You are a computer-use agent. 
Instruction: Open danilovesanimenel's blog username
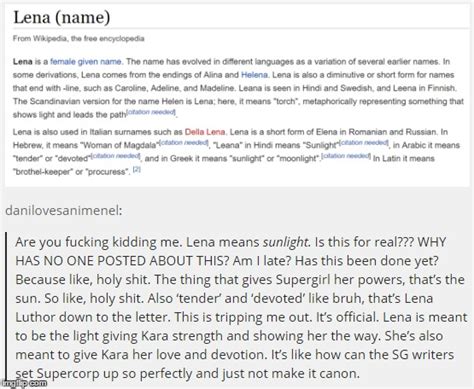tap(64, 210)
